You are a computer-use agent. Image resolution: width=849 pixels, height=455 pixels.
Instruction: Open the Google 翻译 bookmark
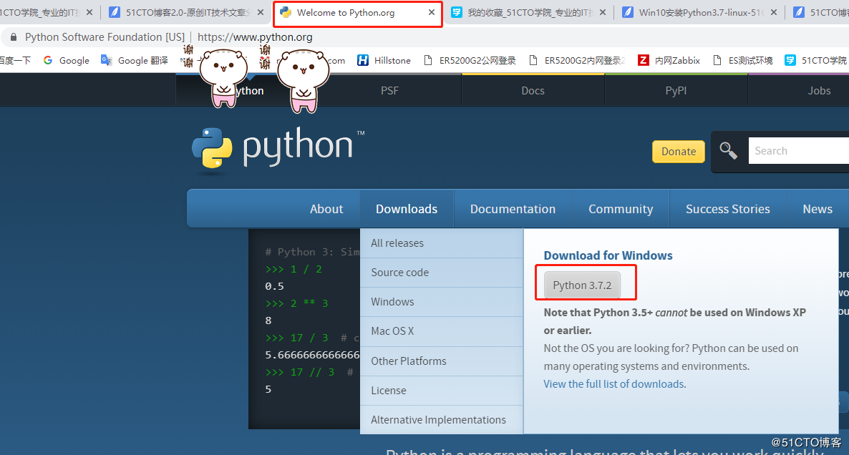(x=134, y=61)
